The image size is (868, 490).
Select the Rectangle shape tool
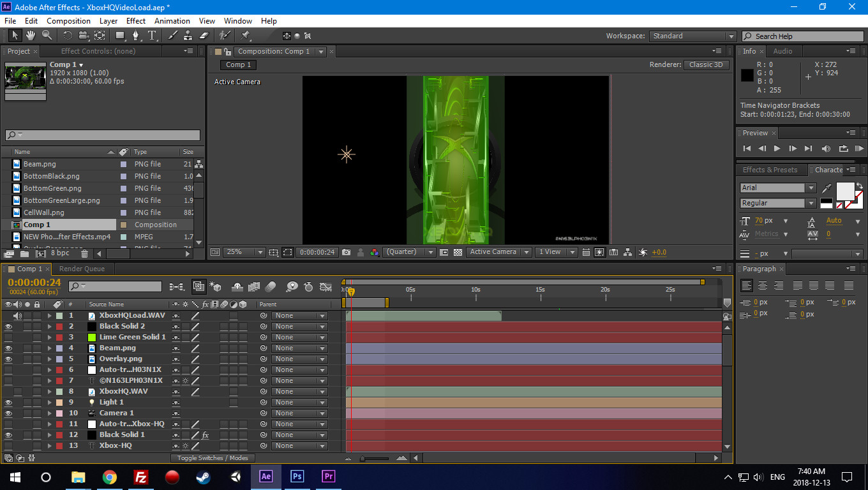(x=119, y=36)
